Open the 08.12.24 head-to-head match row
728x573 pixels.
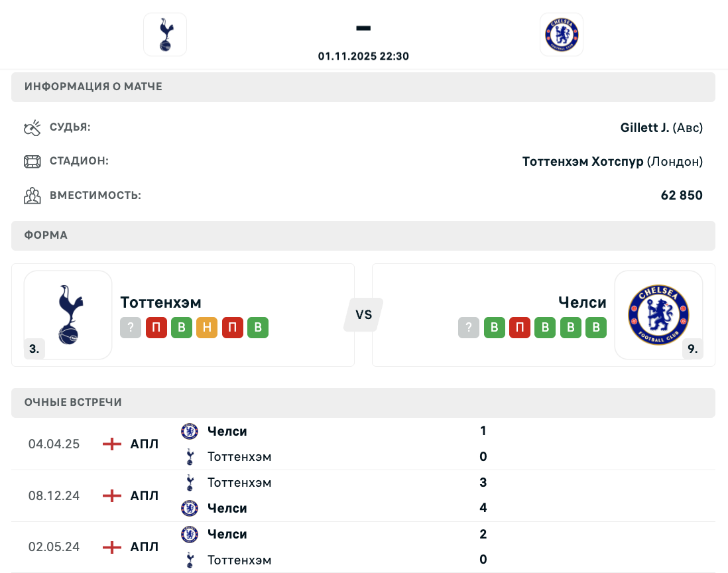pos(363,495)
